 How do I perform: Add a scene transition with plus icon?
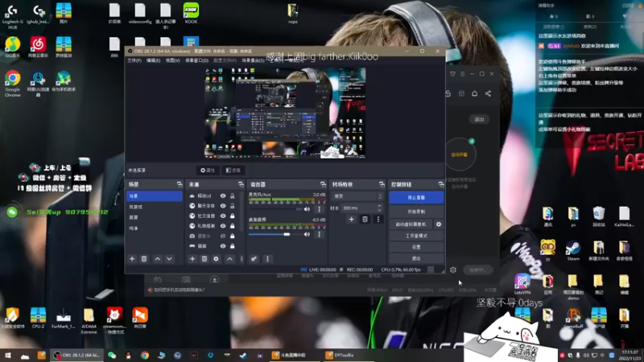coord(351,220)
